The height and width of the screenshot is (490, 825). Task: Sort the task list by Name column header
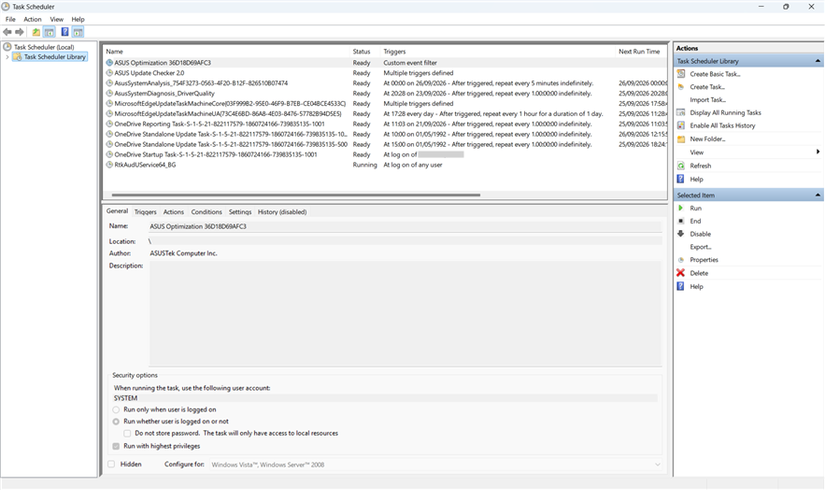pyautogui.click(x=227, y=52)
